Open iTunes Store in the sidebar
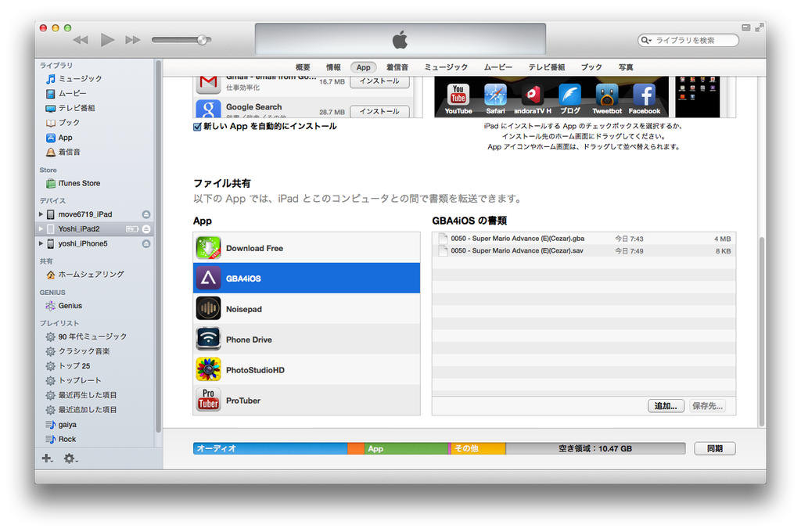801x532 pixels. click(73, 183)
